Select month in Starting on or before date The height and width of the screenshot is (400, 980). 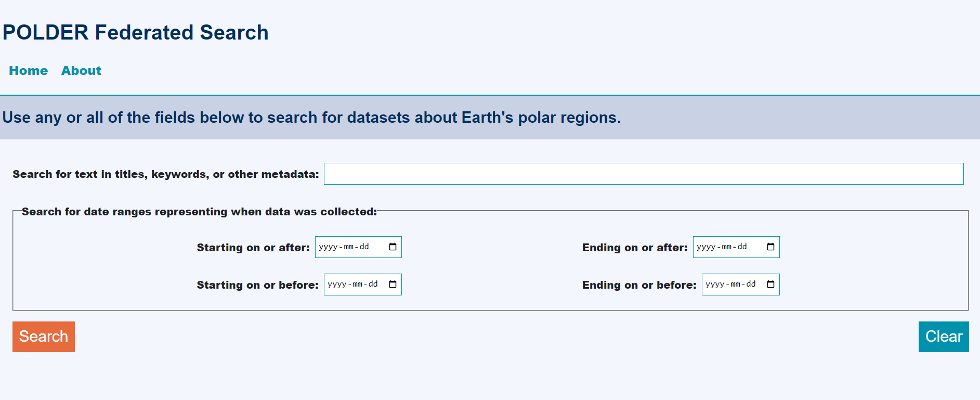pyautogui.click(x=358, y=285)
